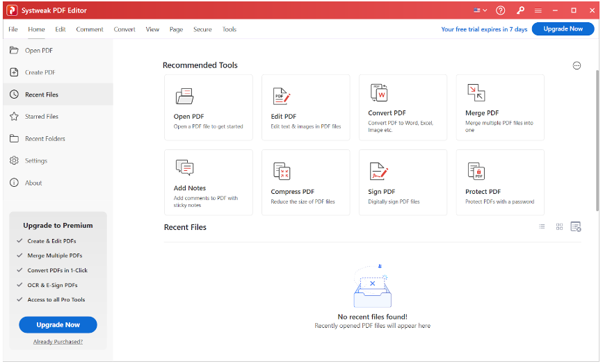Click OCR & E-Sign PDFs feature line
The width and height of the screenshot is (603, 364).
coord(52,286)
